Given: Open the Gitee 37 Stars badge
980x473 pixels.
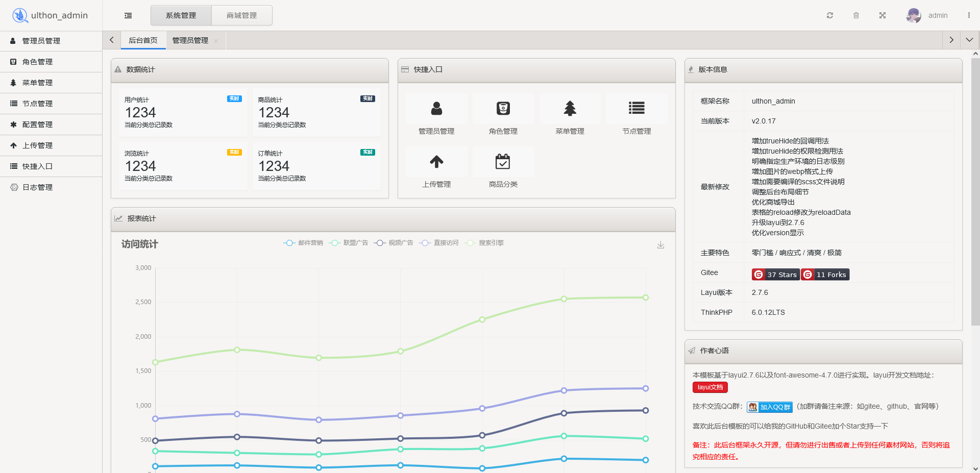Looking at the screenshot, I should (x=776, y=275).
